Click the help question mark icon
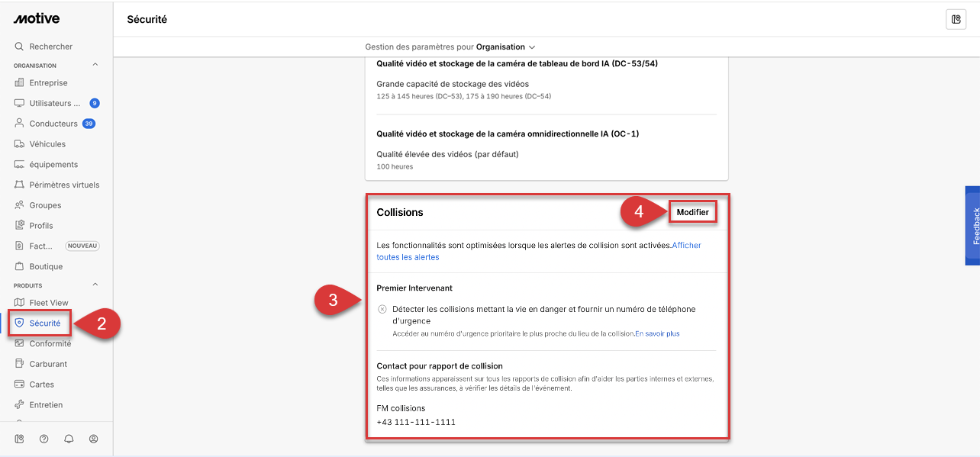 pos(44,439)
